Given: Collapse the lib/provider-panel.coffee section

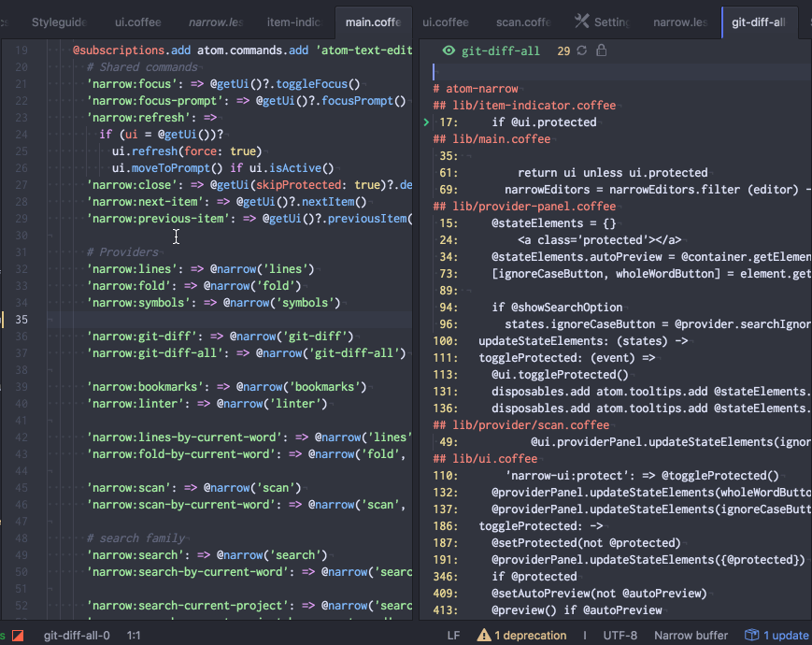Looking at the screenshot, I should tap(520, 206).
